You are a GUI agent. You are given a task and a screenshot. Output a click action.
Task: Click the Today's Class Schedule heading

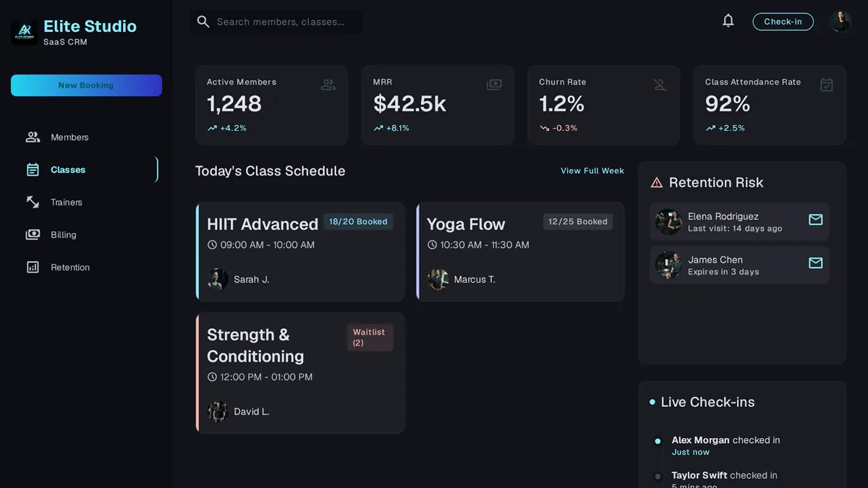tap(270, 171)
